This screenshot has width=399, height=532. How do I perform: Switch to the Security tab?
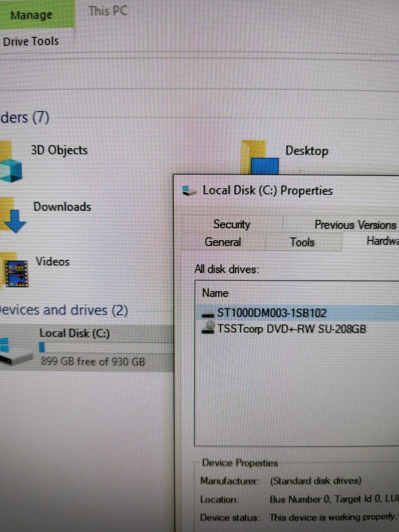click(x=232, y=224)
